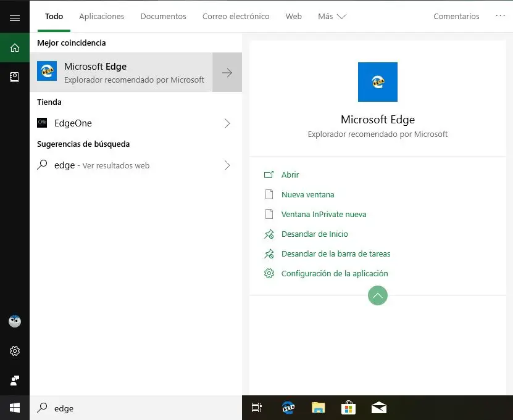Select the edge - Ver resultados web suggestion

point(136,165)
